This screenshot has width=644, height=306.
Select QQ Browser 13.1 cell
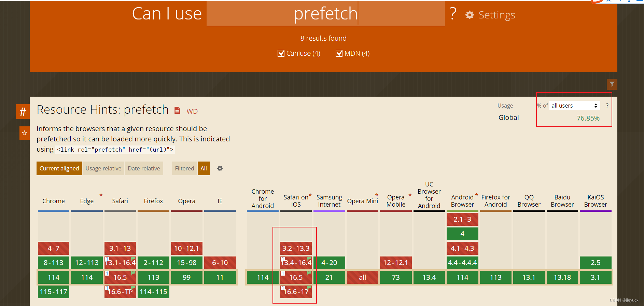tap(529, 277)
